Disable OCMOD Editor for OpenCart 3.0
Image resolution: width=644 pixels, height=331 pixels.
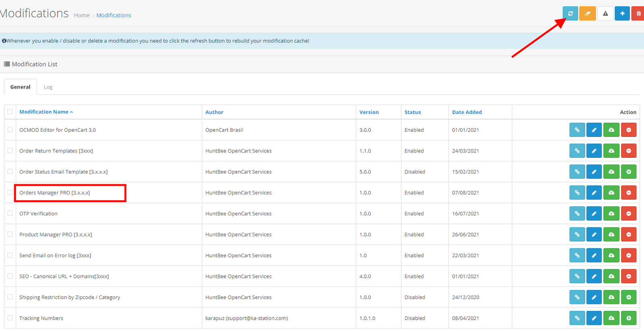click(x=629, y=130)
